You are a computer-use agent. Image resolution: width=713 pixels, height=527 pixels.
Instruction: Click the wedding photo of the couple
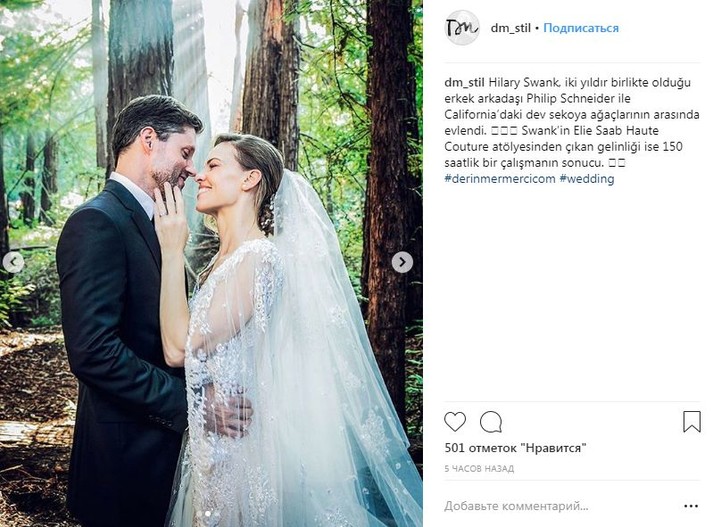point(211,264)
